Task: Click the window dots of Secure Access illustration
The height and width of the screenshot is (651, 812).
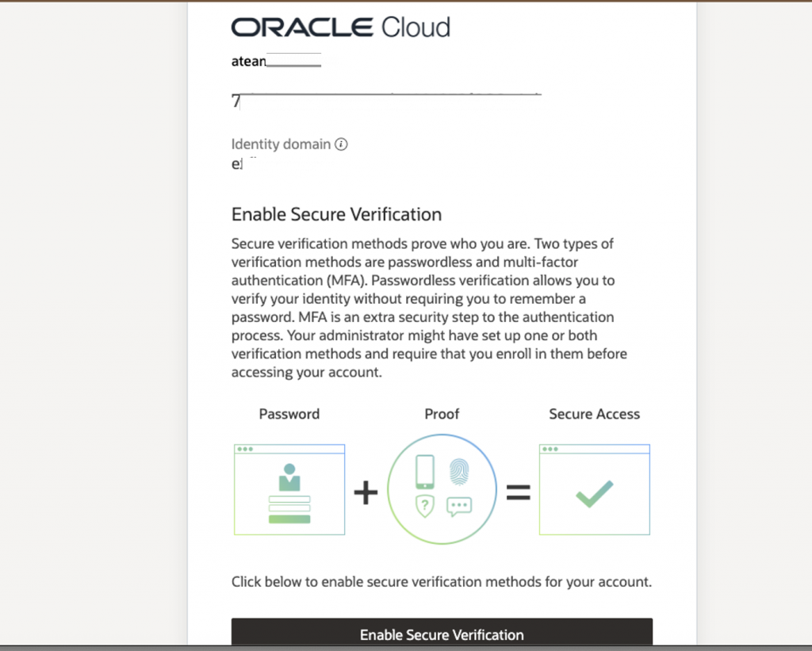Action: [x=550, y=449]
